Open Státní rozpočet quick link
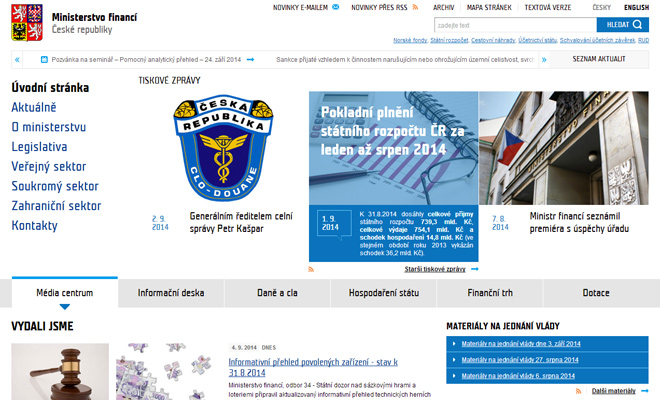Screen dimensions: 660x400 [449, 40]
